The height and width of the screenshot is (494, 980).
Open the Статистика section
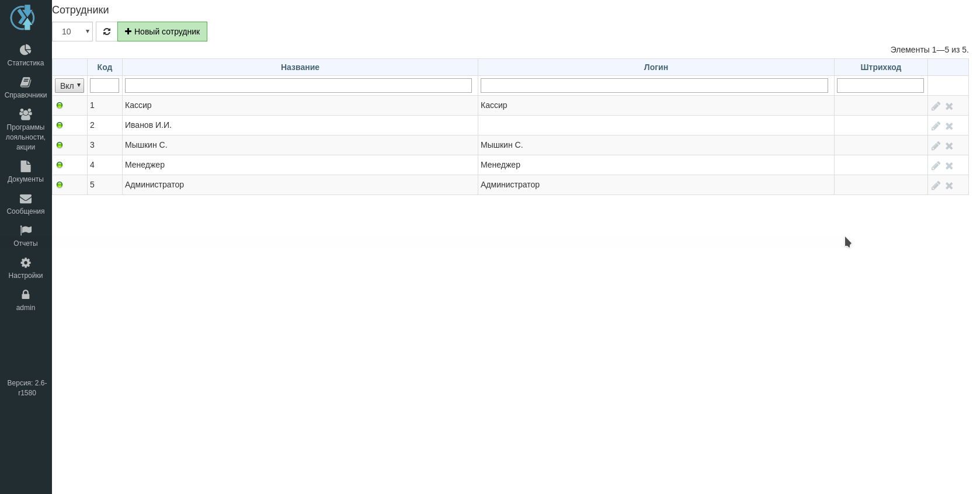click(x=26, y=55)
